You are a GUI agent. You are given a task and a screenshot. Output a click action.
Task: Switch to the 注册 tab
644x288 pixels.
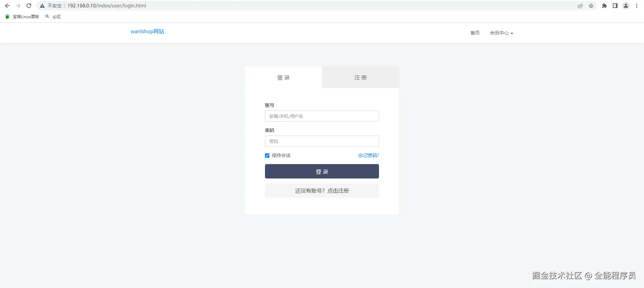click(x=361, y=77)
